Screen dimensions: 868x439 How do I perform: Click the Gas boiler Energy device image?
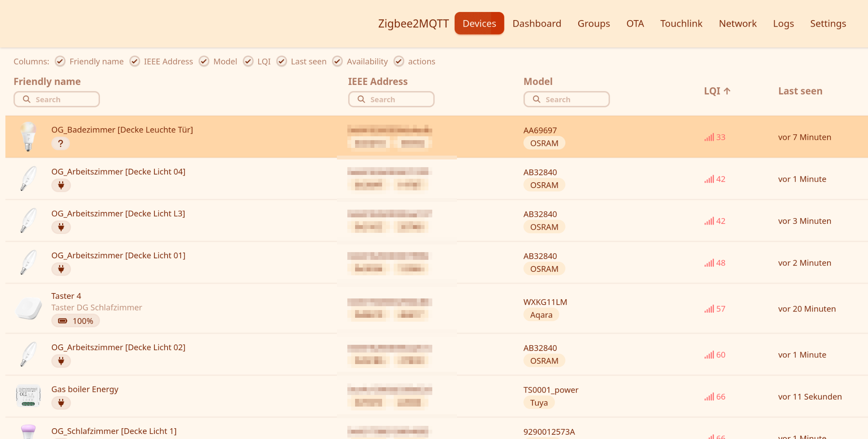[x=28, y=396]
